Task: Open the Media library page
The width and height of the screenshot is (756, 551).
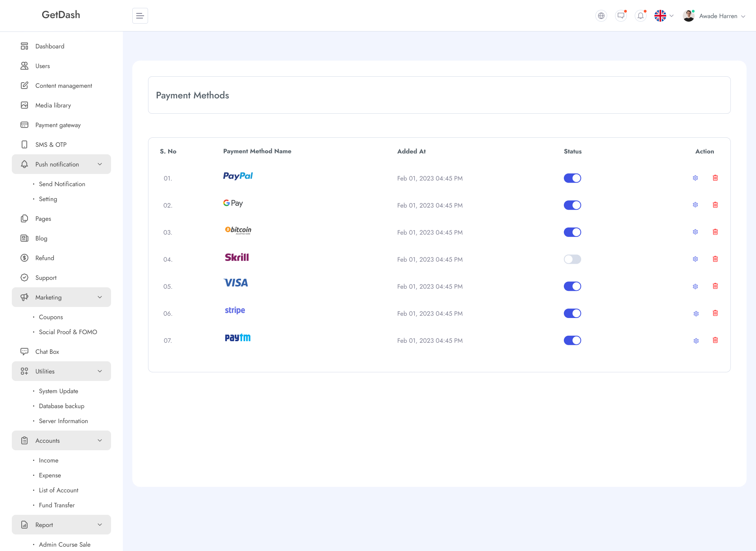Action: 52,105
